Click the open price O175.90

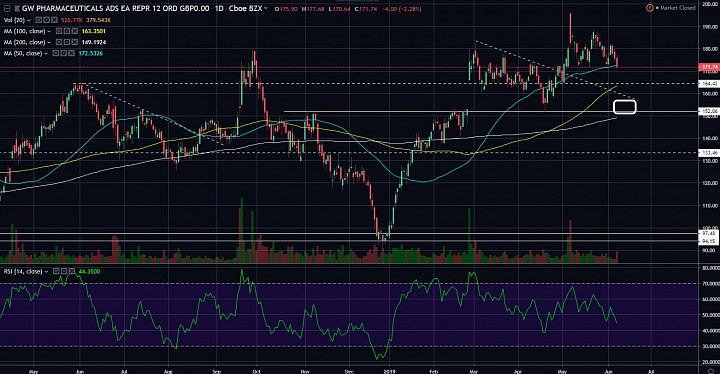click(x=286, y=9)
